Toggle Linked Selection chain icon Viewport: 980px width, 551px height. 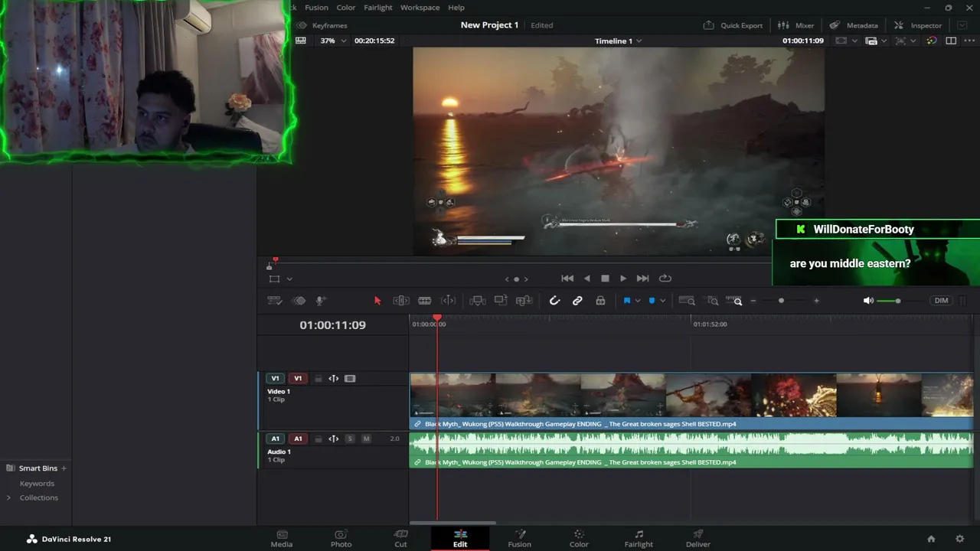click(x=577, y=301)
